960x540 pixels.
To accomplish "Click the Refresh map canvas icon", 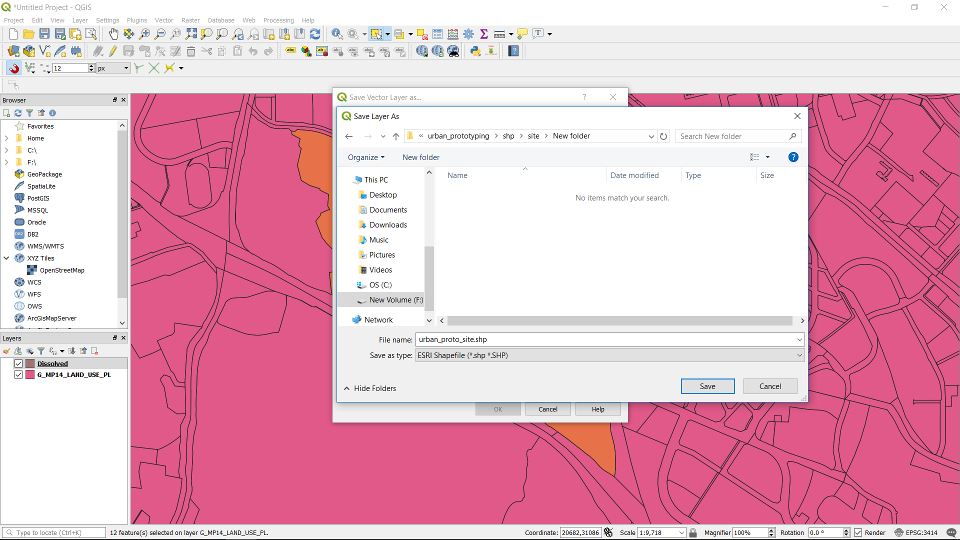I will click(x=315, y=34).
